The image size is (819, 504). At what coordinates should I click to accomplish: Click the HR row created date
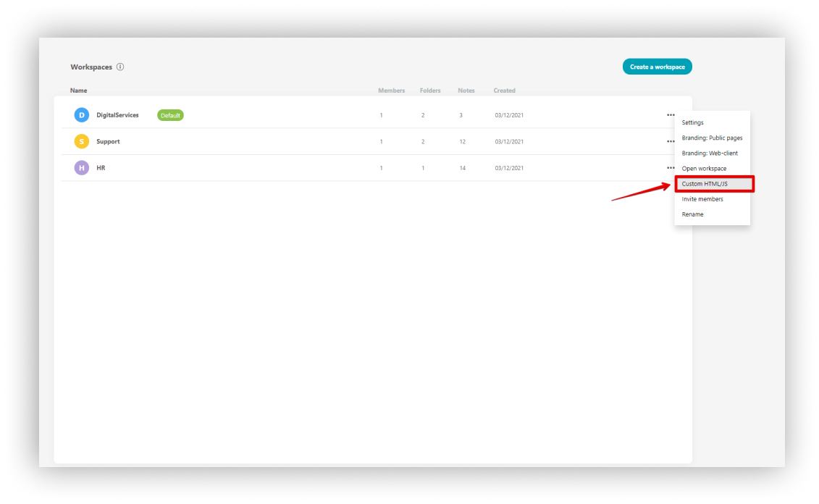point(509,168)
